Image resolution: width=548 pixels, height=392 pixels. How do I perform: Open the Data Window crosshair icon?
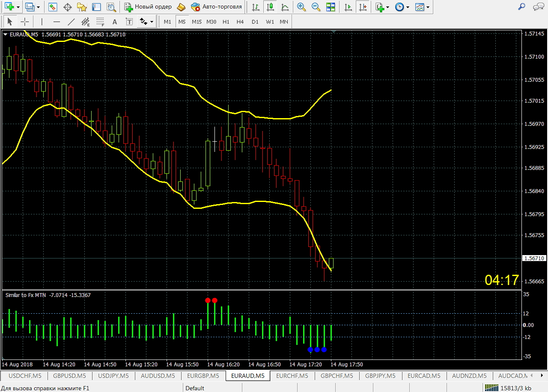67,7
